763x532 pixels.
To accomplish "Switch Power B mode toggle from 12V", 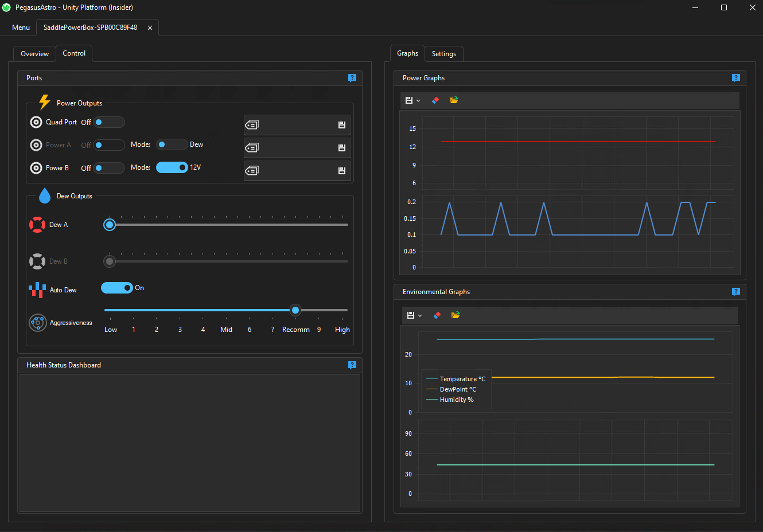I will tap(172, 167).
